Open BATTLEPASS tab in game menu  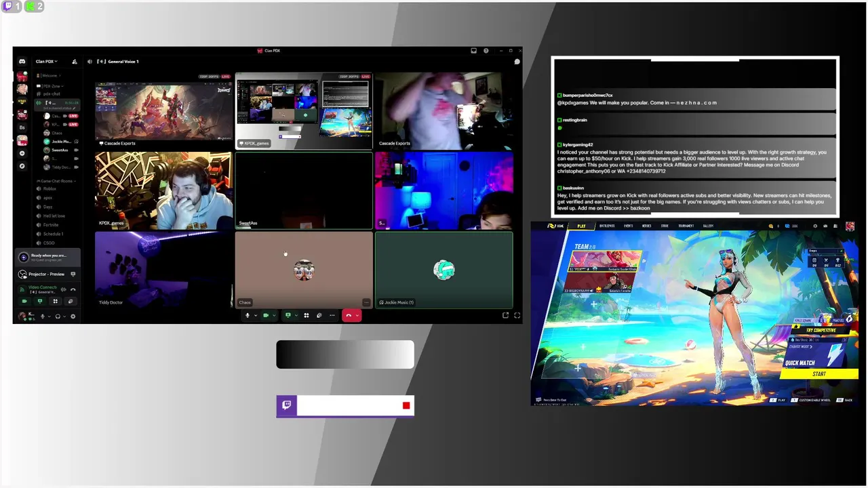(607, 226)
